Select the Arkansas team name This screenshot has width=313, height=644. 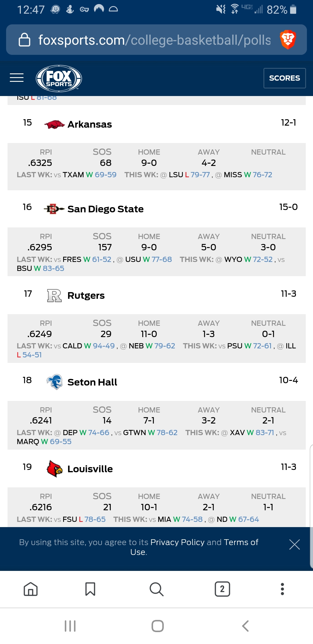click(x=90, y=124)
